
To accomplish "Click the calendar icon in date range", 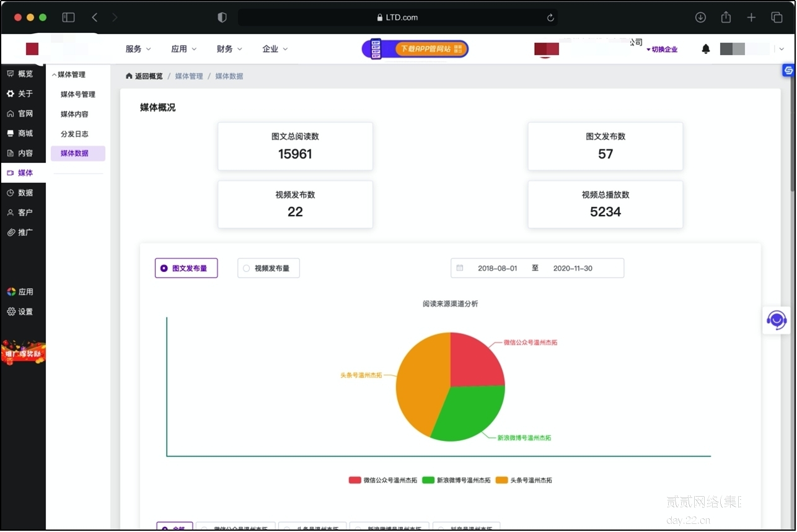I will pyautogui.click(x=460, y=268).
